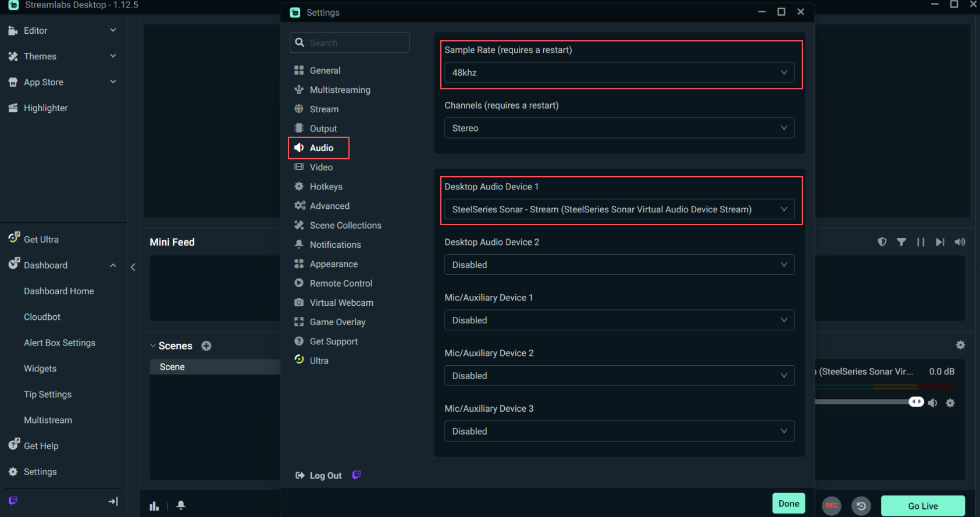The height and width of the screenshot is (517, 980).
Task: Collapse the Mini Feed panel arrow
Action: pyautogui.click(x=133, y=267)
